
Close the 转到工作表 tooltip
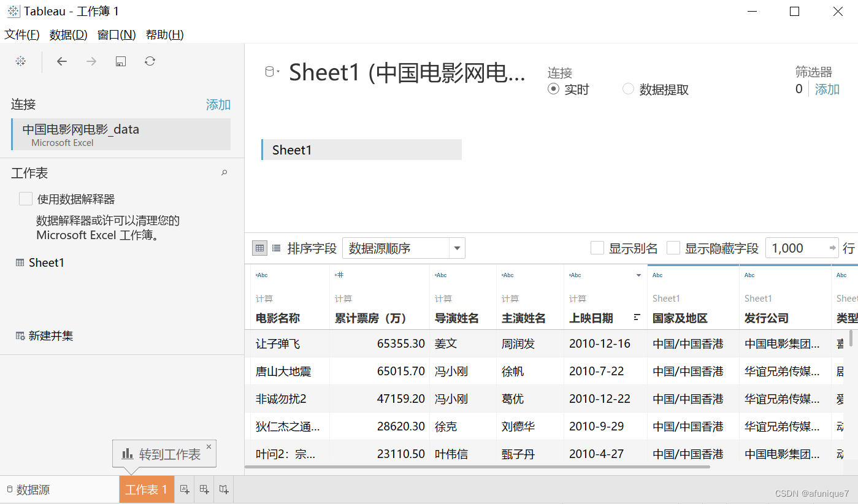coord(209,446)
